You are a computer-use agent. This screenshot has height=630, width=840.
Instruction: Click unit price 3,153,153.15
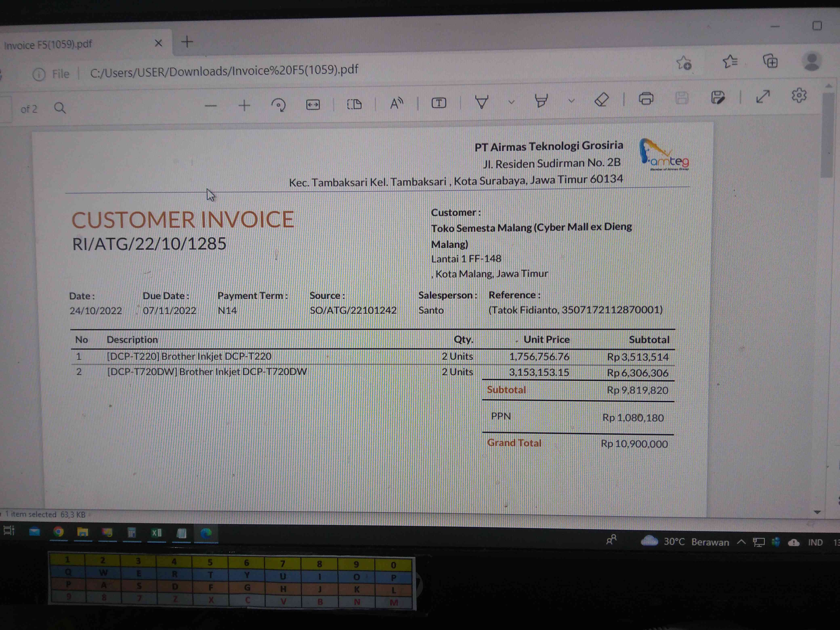coord(539,372)
